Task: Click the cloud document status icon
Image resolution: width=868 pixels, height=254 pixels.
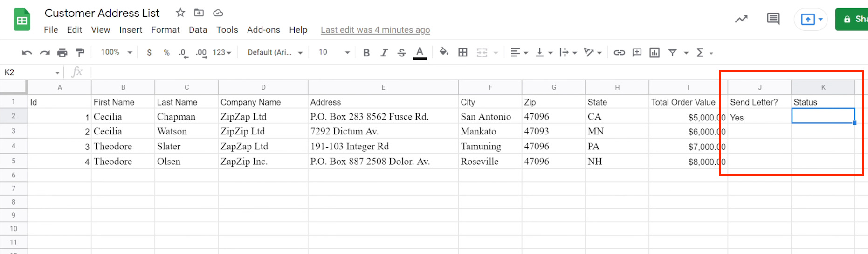Action: pyautogui.click(x=218, y=13)
